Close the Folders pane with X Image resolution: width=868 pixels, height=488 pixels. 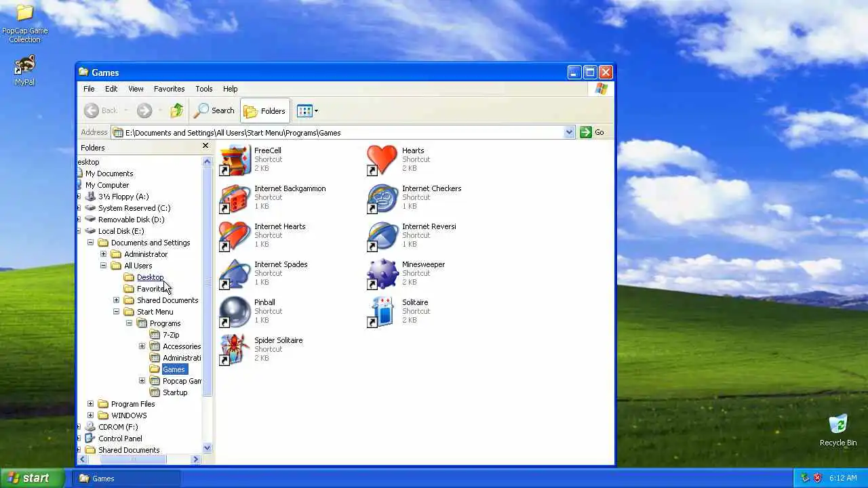205,146
